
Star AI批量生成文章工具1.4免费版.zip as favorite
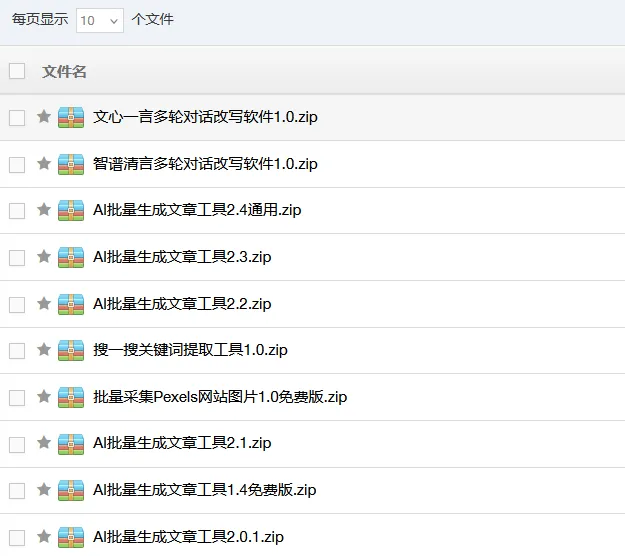click(x=44, y=489)
